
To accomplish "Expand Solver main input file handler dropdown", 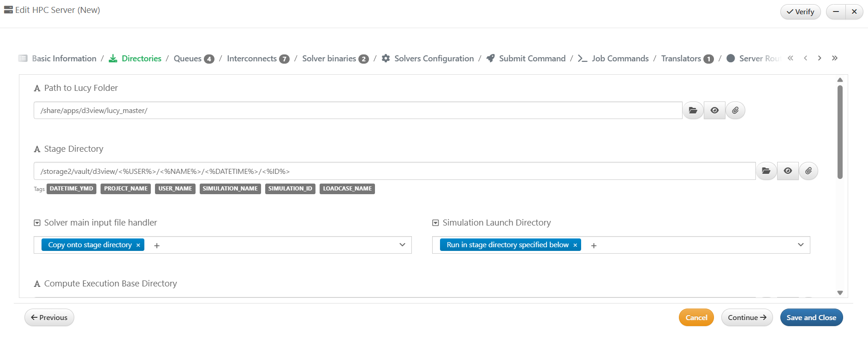I will [402, 245].
